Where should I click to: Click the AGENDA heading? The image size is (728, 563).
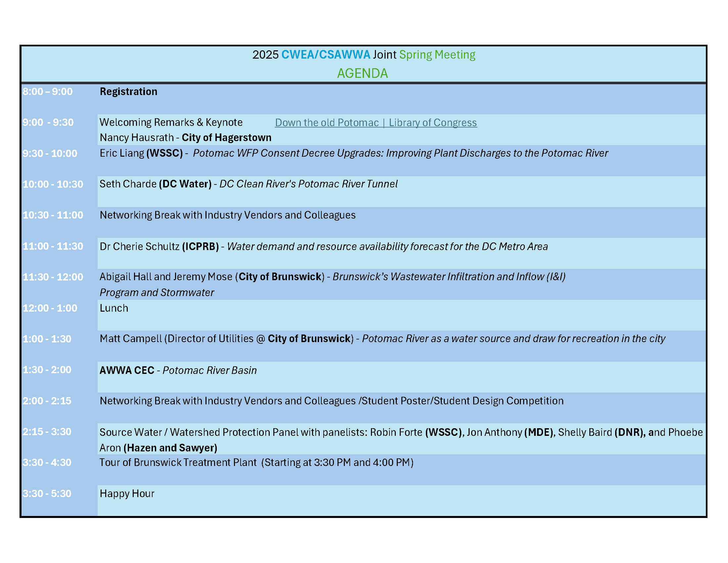click(362, 73)
